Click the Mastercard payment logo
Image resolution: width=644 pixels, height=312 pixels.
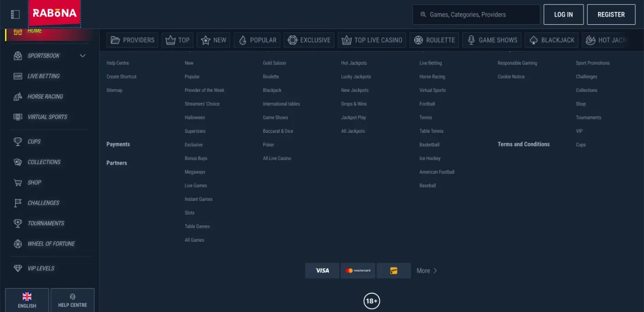pos(358,271)
